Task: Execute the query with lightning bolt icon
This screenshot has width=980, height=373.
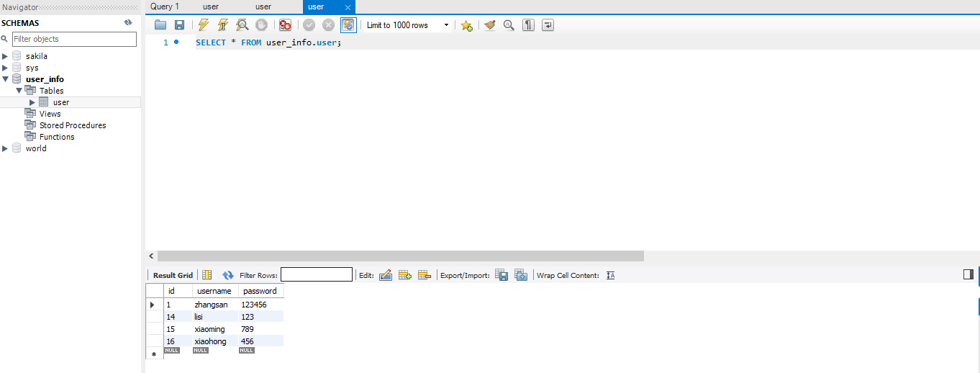Action: coord(204,25)
